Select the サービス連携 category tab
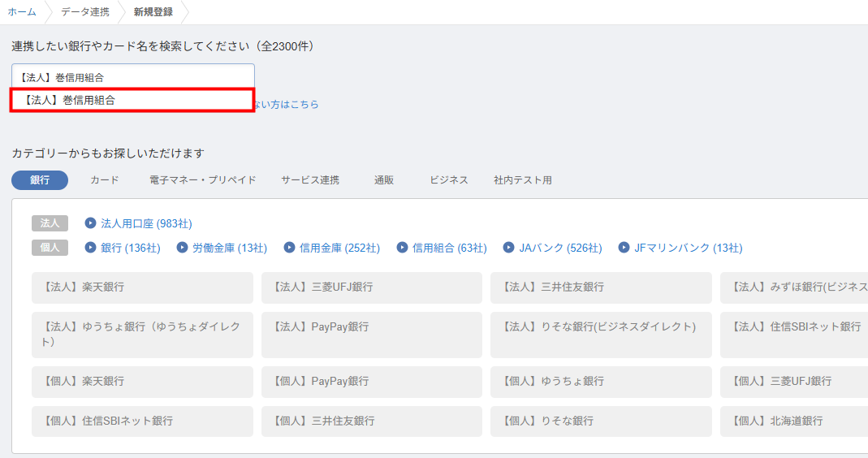 [310, 180]
